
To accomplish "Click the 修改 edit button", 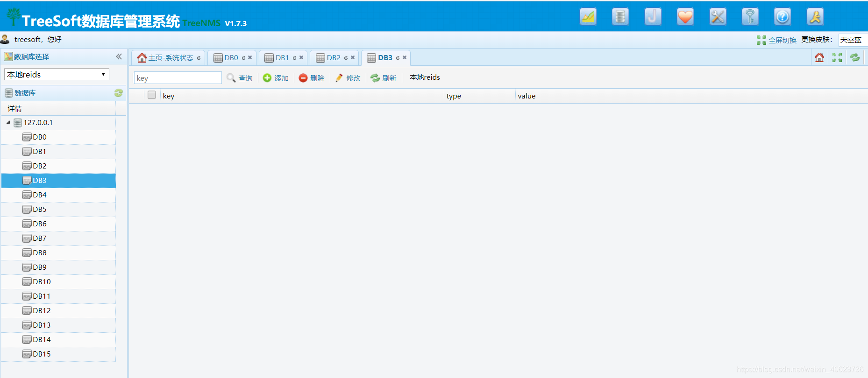I will (348, 78).
